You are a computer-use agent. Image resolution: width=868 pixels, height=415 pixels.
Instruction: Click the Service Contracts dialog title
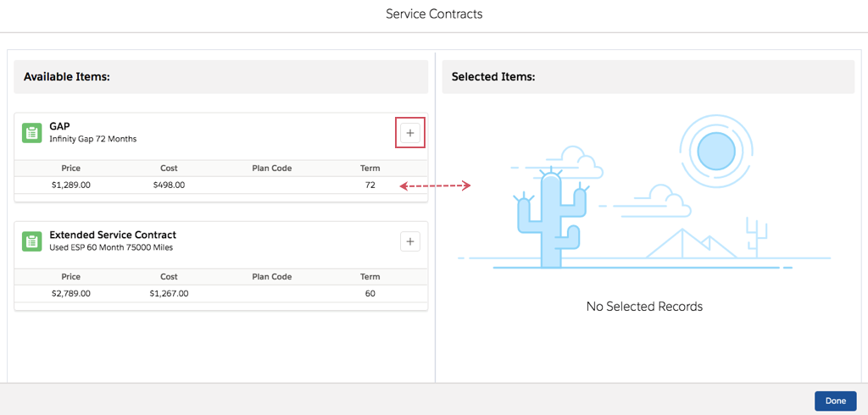[x=434, y=14]
